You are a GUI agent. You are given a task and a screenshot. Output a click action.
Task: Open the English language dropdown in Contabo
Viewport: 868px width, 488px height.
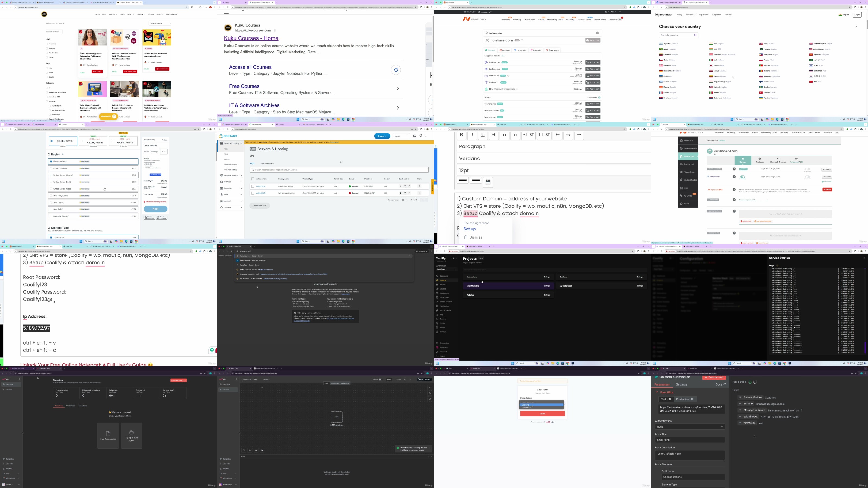tap(401, 136)
